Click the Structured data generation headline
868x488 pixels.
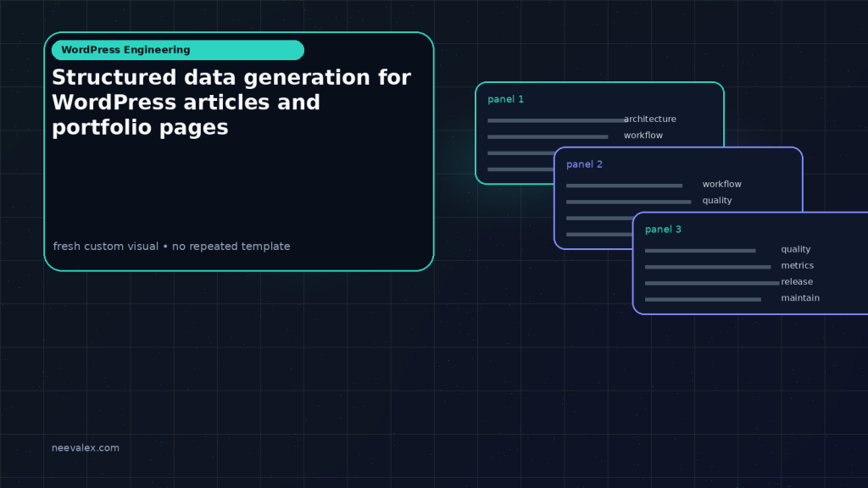pos(231,103)
